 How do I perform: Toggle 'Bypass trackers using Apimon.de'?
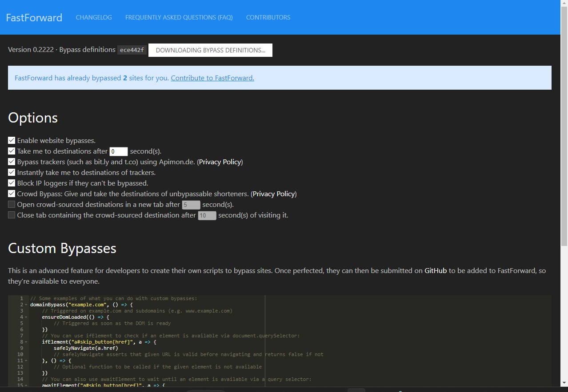pos(11,162)
